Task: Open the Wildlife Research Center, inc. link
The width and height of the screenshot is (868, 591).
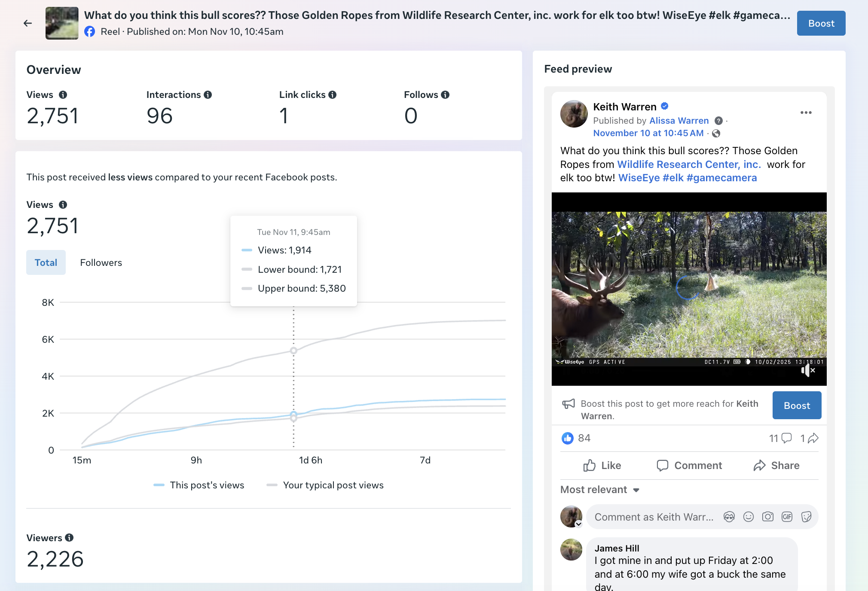Action: tap(689, 165)
